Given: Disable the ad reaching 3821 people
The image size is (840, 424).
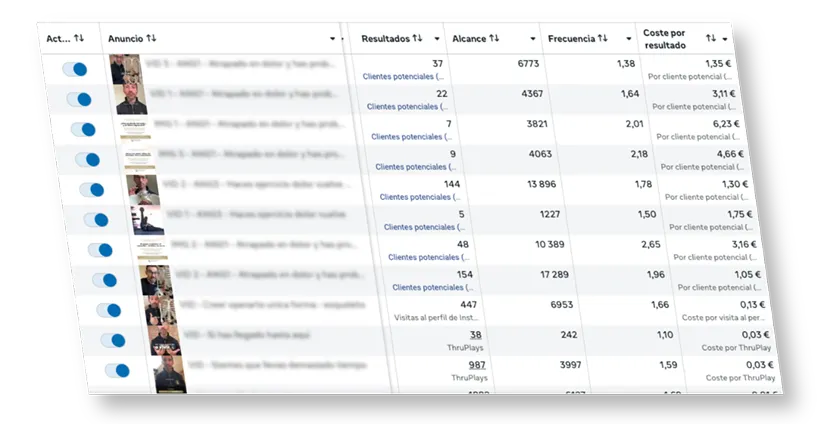Looking at the screenshot, I should 83,129.
